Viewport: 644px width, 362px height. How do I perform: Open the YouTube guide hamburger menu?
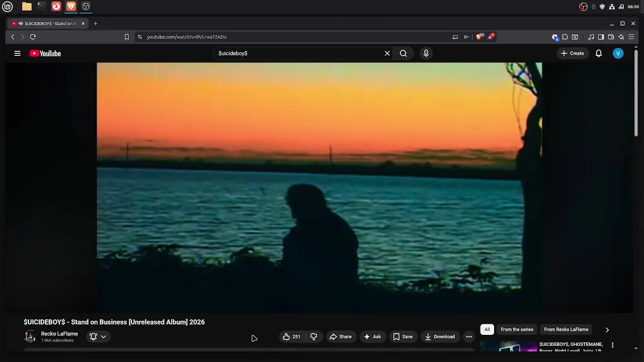[17, 53]
